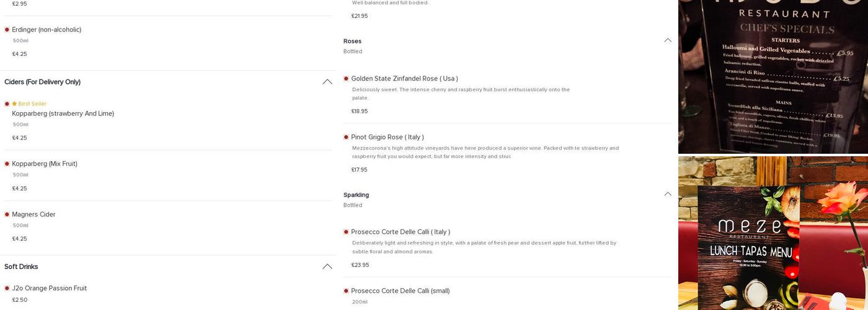
Task: Choose Prosecco Corte Delle Calli (small)
Action: [x=400, y=291]
